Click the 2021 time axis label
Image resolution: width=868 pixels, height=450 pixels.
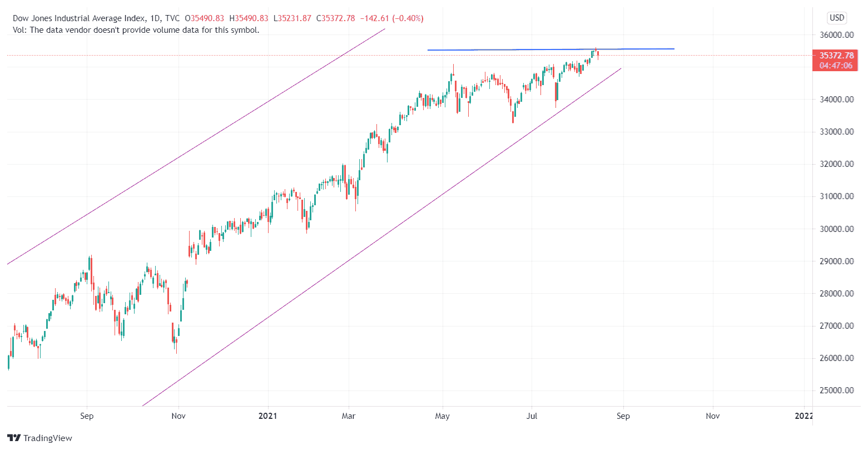[268, 416]
